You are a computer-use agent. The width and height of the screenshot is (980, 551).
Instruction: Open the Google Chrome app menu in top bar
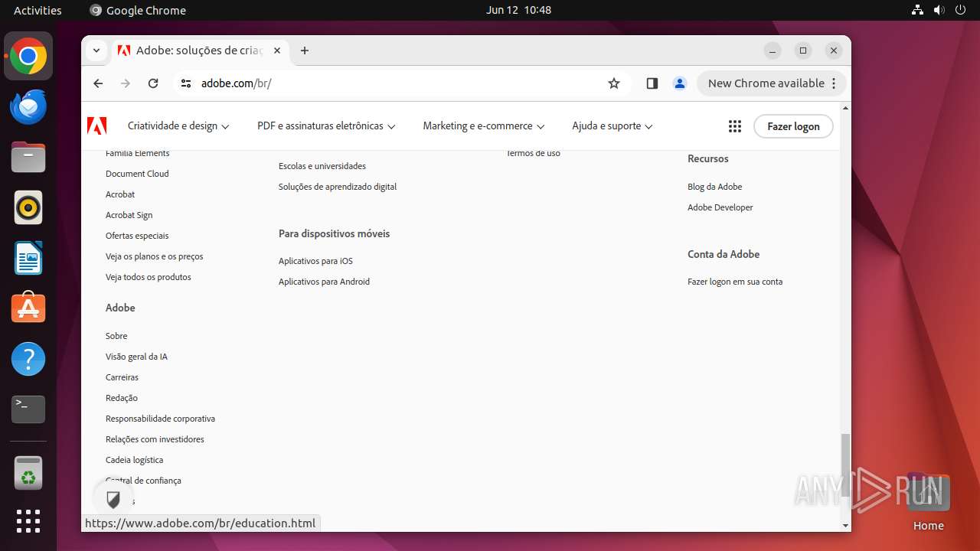point(139,10)
